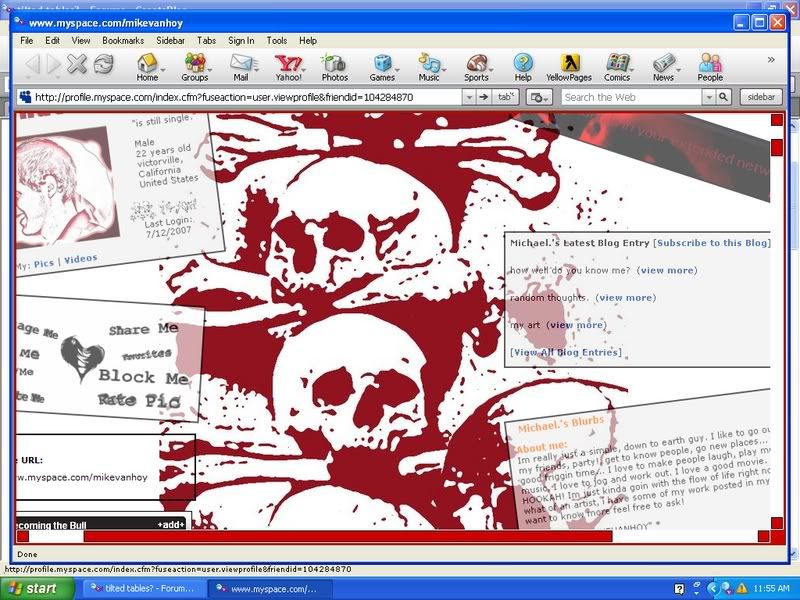800x600 pixels.
Task: Open Sports from the toolbar
Action: 476,67
